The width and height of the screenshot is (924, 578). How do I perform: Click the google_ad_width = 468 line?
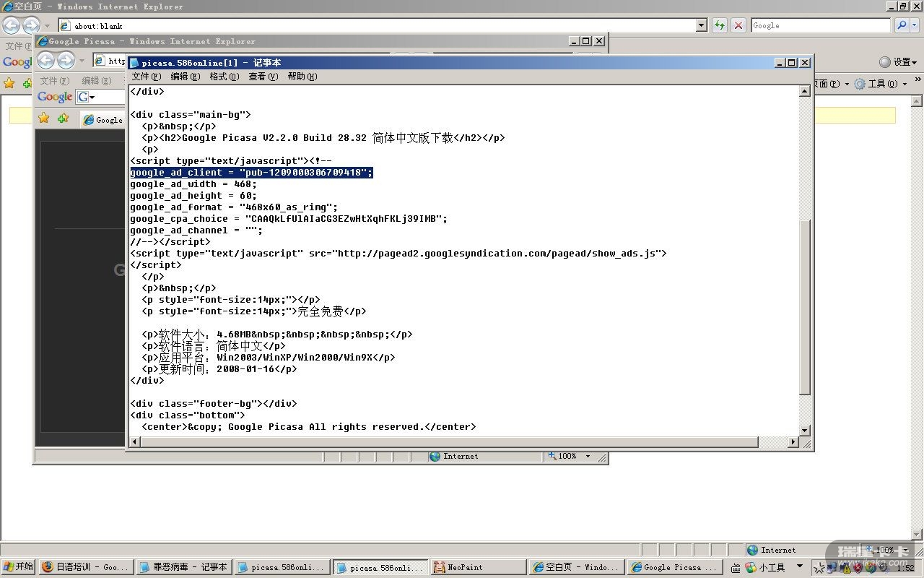point(193,184)
